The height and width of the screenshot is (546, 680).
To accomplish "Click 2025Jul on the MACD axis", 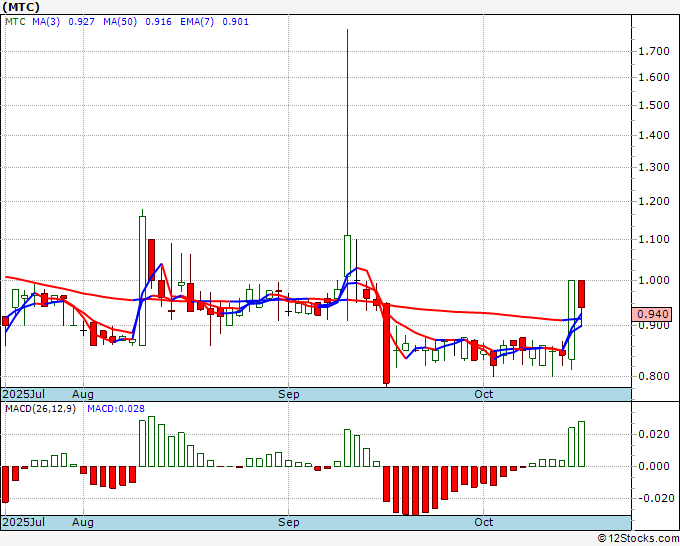I will point(24,522).
